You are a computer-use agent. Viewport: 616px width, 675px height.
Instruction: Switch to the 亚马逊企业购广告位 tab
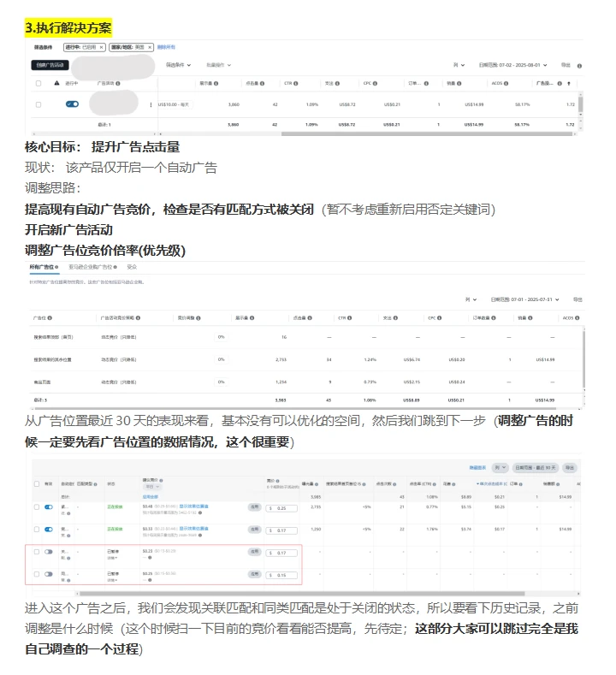tap(92, 267)
